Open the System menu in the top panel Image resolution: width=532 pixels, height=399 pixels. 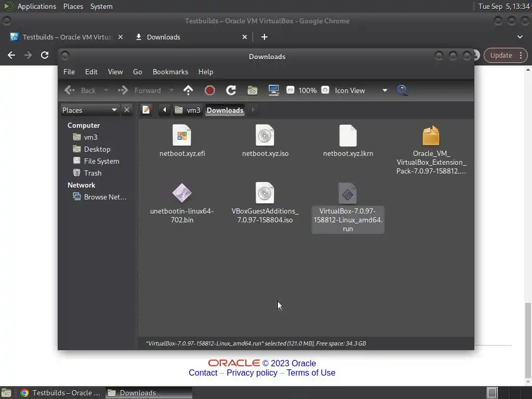coord(101,6)
